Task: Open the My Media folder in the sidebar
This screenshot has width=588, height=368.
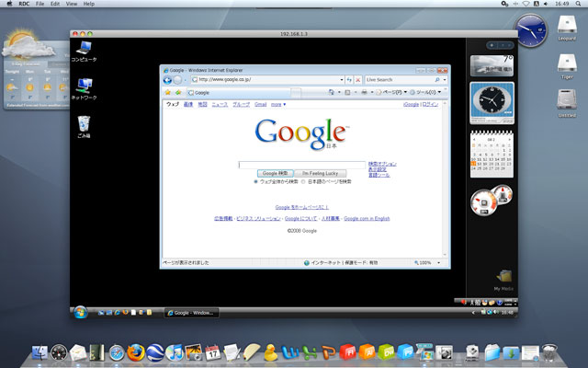Action: pyautogui.click(x=503, y=280)
